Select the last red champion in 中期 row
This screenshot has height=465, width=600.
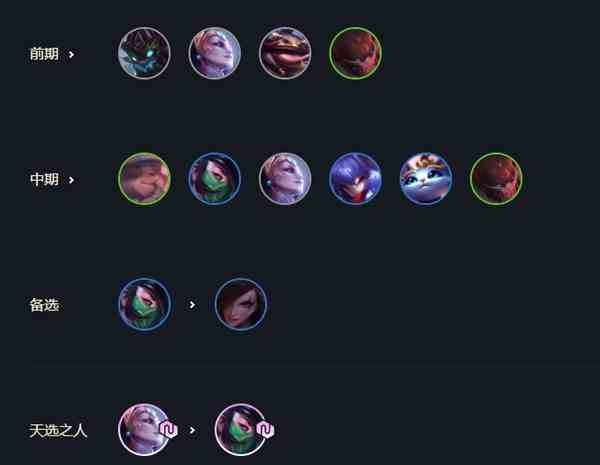496,179
